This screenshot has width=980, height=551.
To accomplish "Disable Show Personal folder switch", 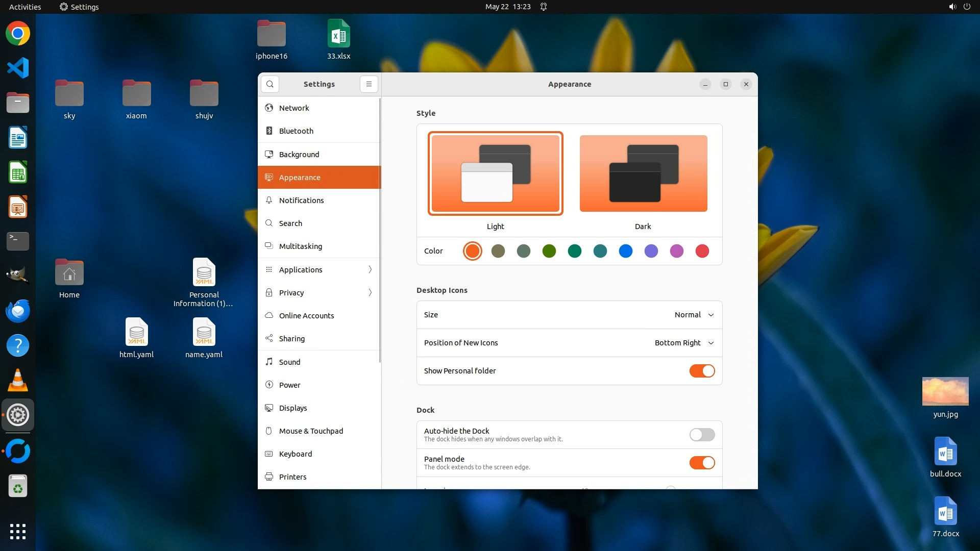I will point(702,371).
